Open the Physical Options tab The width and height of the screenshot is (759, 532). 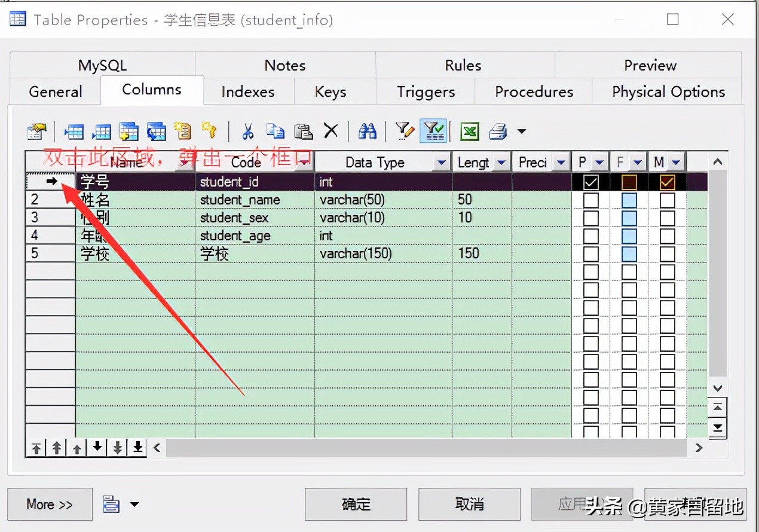click(668, 91)
